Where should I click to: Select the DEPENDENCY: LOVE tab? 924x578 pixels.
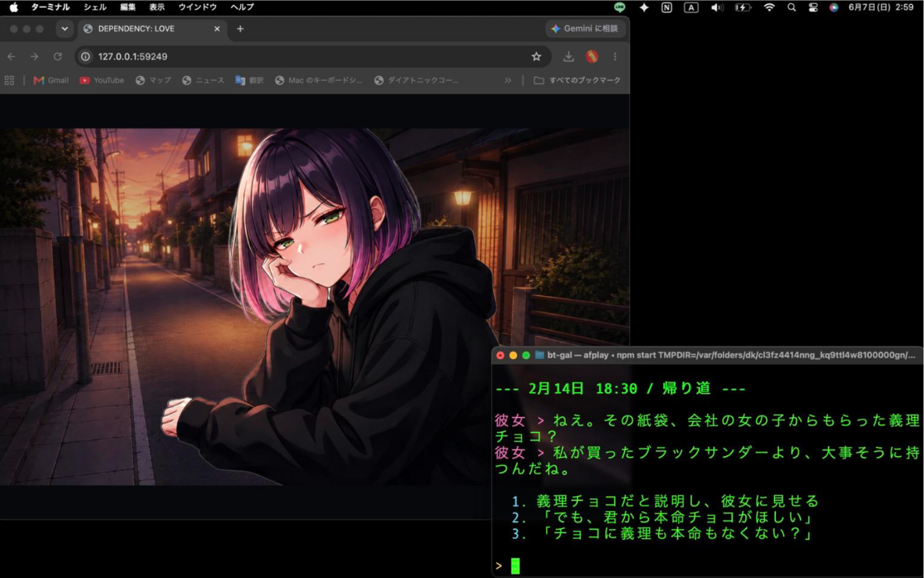tap(152, 29)
